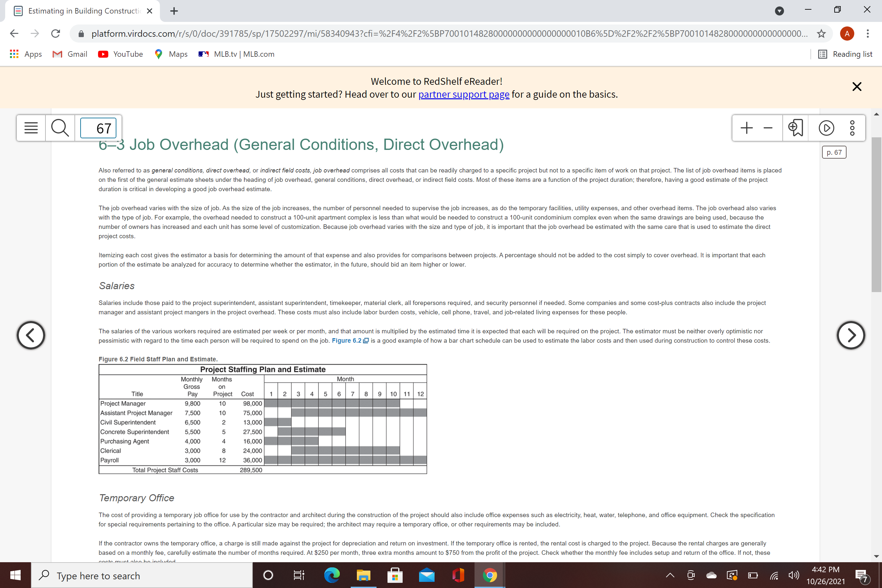Viewport: 882px width, 588px height.
Task: Click the Temporary Office heading
Action: click(136, 498)
